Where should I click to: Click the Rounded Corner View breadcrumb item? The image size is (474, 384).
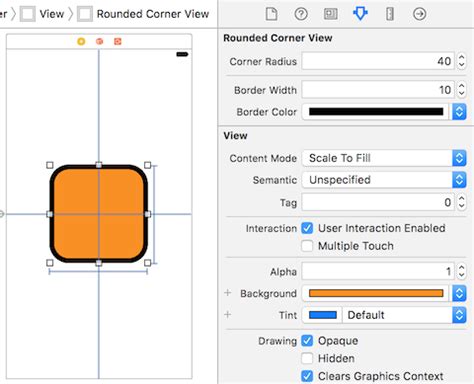click(153, 14)
